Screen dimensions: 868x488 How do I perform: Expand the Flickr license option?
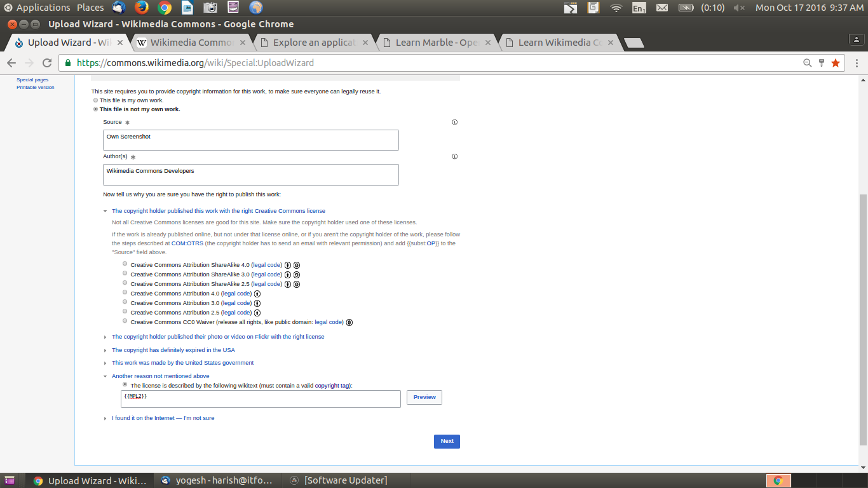[x=218, y=337]
